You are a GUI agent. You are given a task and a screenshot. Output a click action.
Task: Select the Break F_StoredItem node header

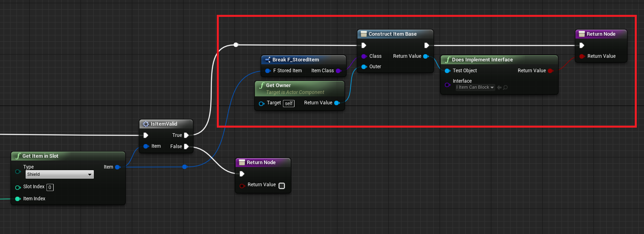[295, 60]
